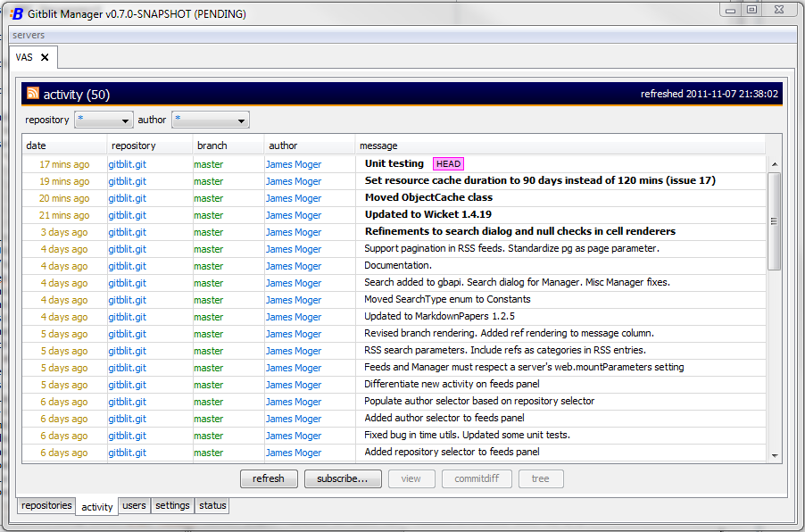Click the Gitblit logo in title bar

click(x=17, y=14)
